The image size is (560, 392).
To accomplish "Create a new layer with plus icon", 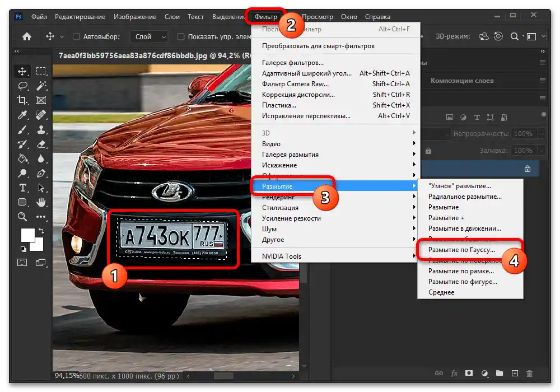I will pos(515,374).
